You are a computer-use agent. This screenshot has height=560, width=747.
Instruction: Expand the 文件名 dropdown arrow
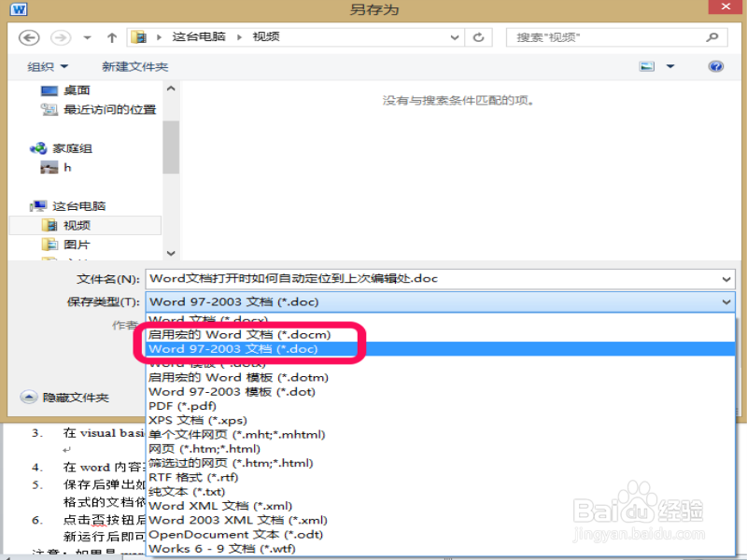click(726, 279)
